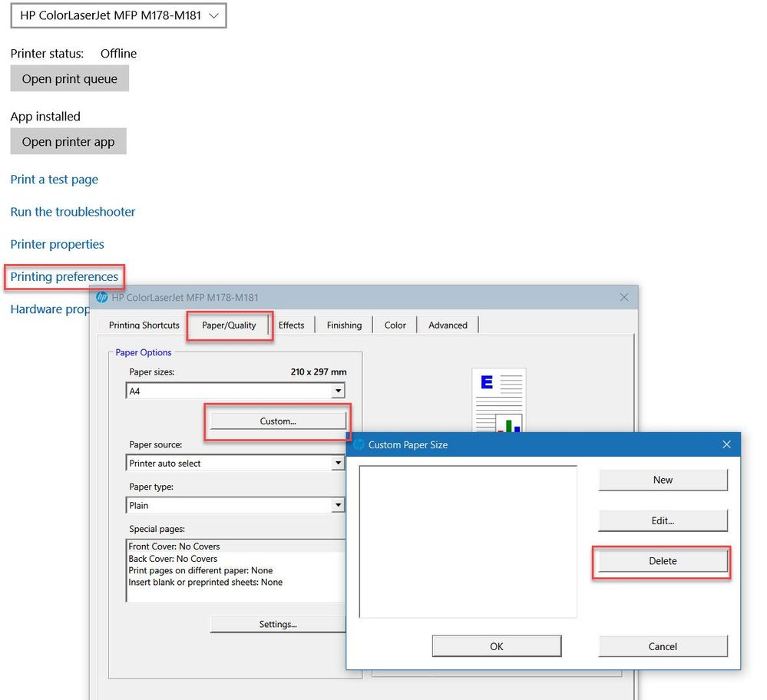Select the Paper/Quality tab
The height and width of the screenshot is (700, 767).
point(229,325)
